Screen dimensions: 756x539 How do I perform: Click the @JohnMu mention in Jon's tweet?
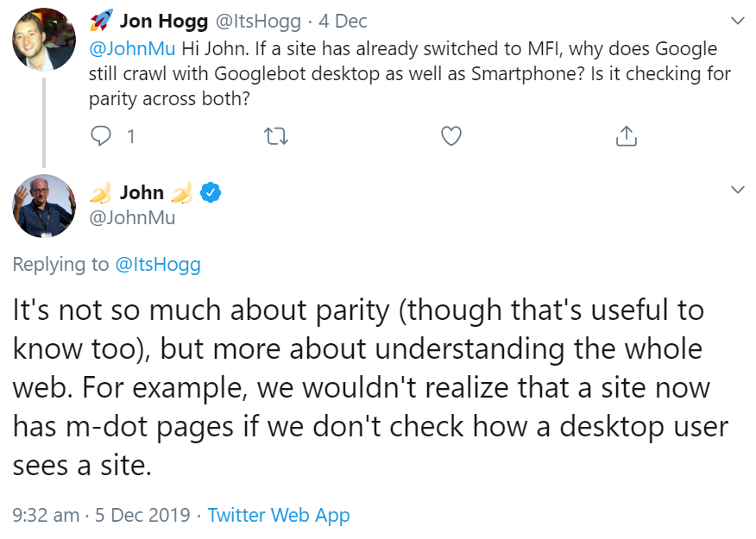[x=132, y=47]
